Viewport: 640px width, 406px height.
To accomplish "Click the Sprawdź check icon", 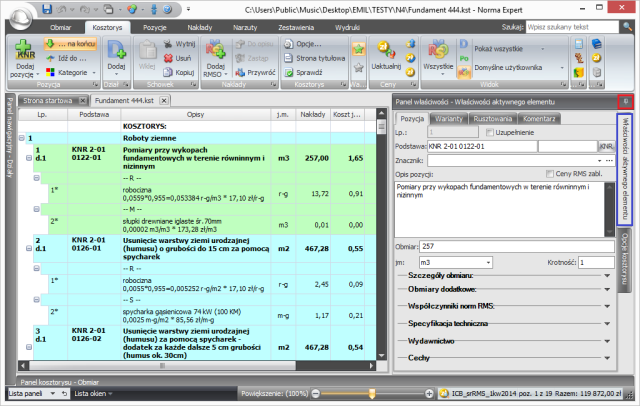I will pyautogui.click(x=307, y=73).
